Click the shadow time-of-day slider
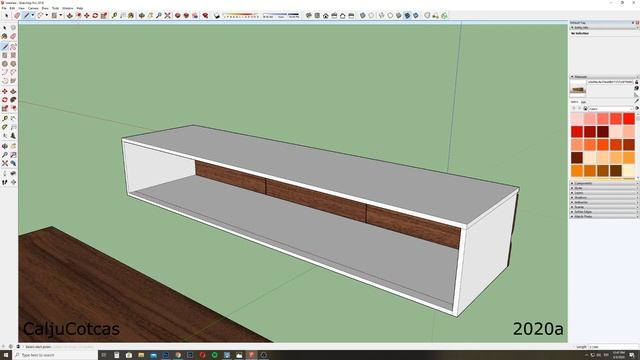Image resolution: width=640 pixels, height=360 pixels. (281, 16)
